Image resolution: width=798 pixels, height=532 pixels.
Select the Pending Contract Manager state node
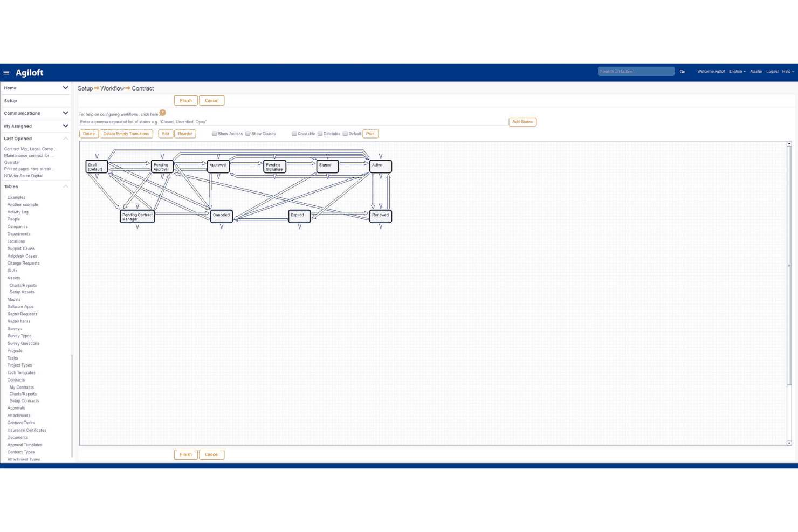coord(137,217)
